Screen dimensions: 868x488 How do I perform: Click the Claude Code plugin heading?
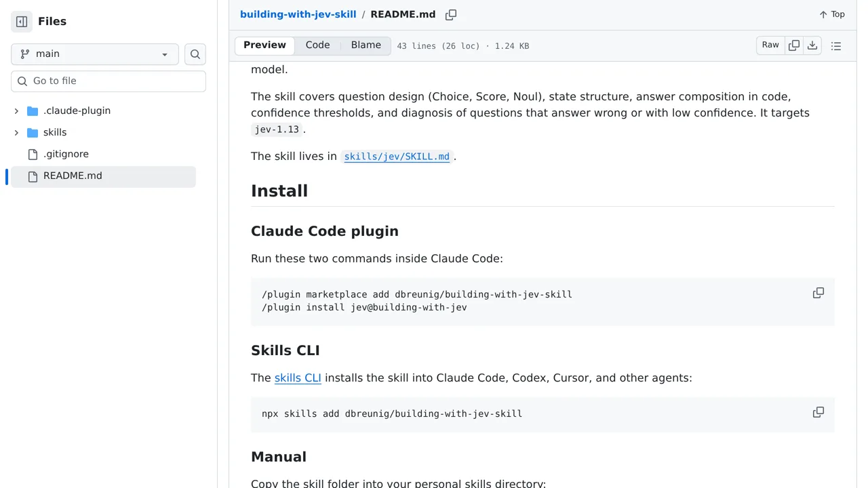[325, 231]
